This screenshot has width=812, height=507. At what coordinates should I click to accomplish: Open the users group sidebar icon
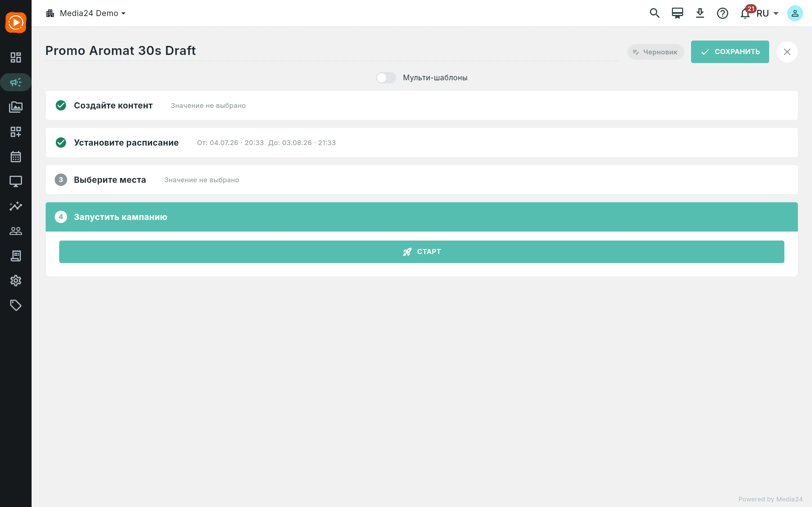tap(16, 231)
